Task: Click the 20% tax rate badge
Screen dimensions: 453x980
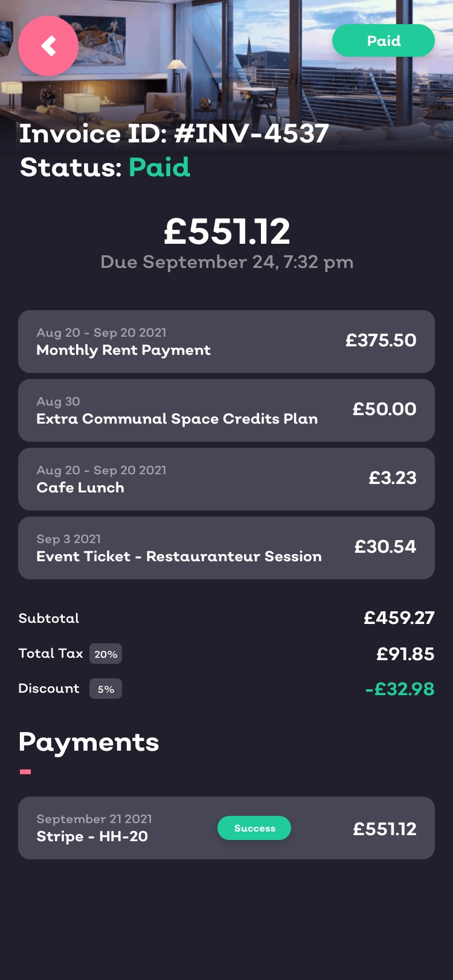Action: click(106, 654)
